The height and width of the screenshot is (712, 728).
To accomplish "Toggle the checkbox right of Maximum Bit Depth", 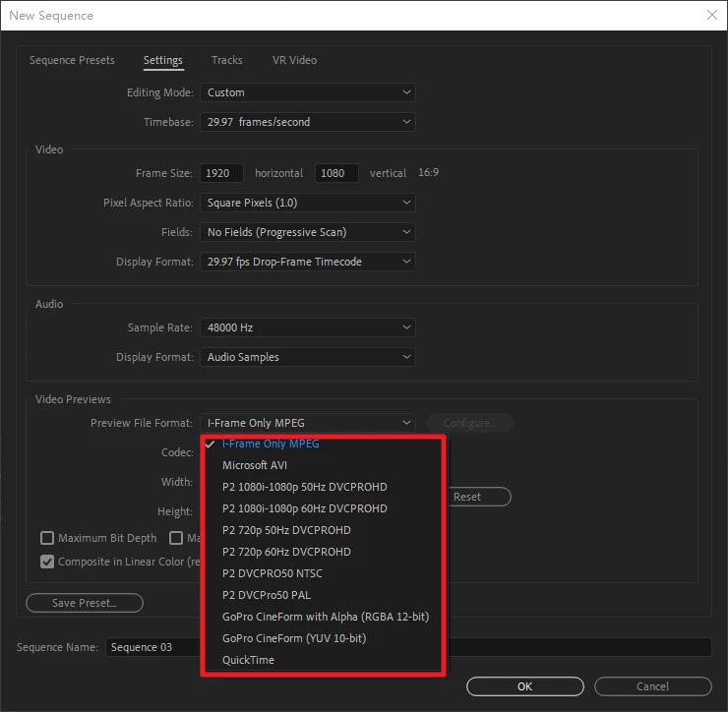I will (x=176, y=538).
